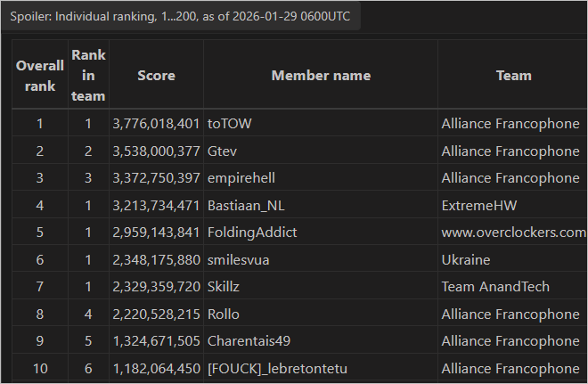588x384 pixels.
Task: Collapse the Individual ranking spoiler header
Action: coord(180,17)
